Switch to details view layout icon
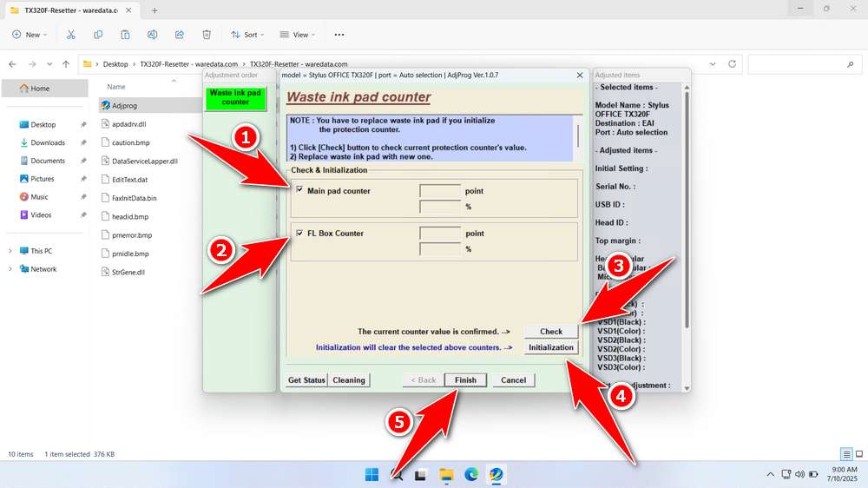The height and width of the screenshot is (488, 868). pos(846,454)
